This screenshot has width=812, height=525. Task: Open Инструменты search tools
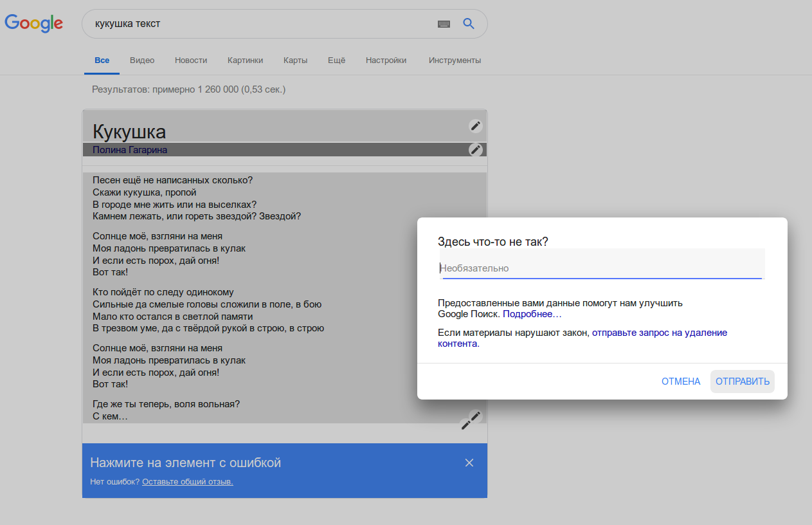coord(455,60)
